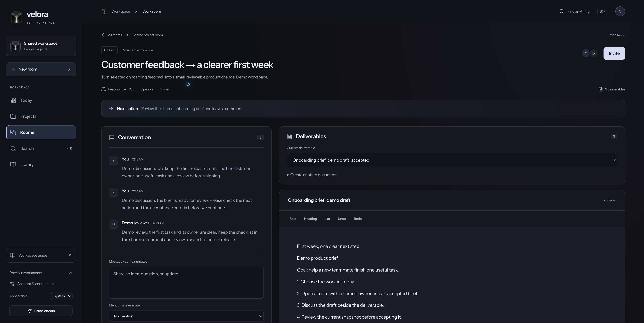Click the velora logo icon in sidebar
Image resolution: width=644 pixels, height=323 pixels.
tap(16, 17)
